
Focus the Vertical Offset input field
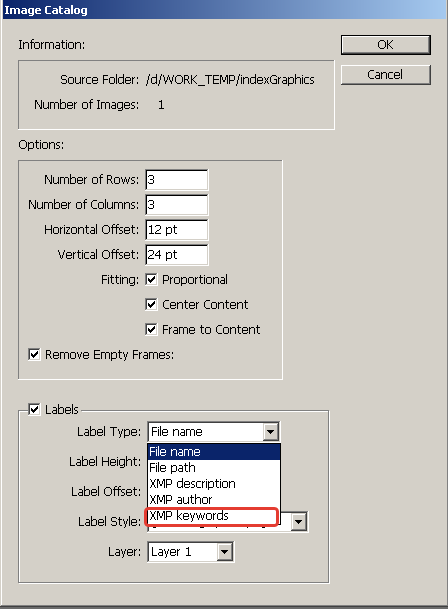coord(177,255)
